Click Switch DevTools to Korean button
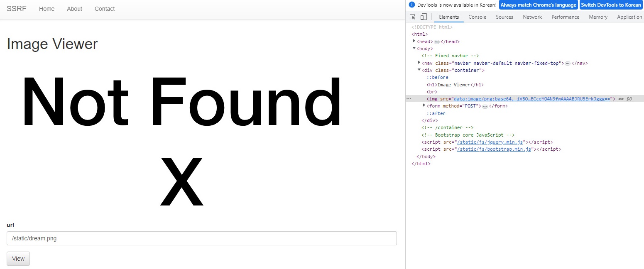 tap(611, 5)
